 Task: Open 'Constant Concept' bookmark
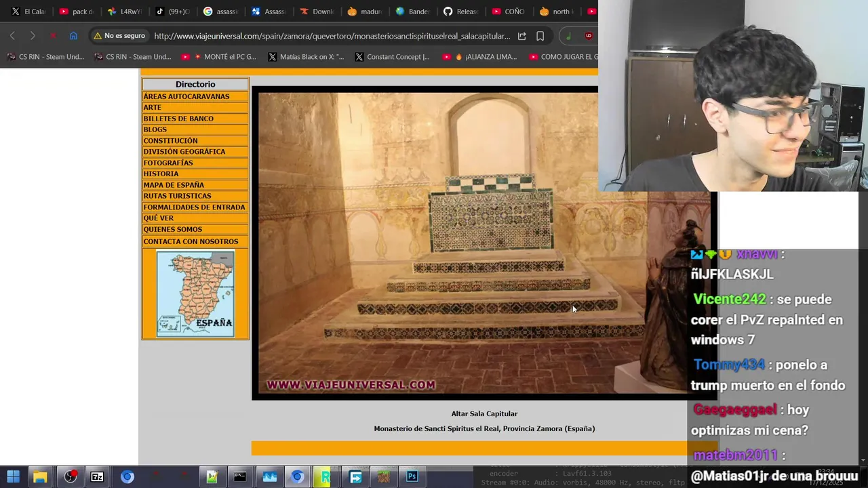coord(393,57)
